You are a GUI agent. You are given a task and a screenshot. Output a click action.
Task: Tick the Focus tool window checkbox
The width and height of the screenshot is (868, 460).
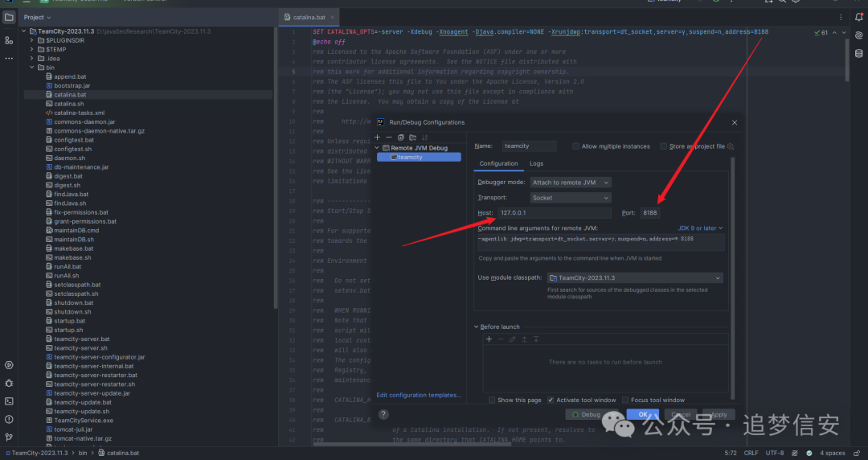[625, 400]
